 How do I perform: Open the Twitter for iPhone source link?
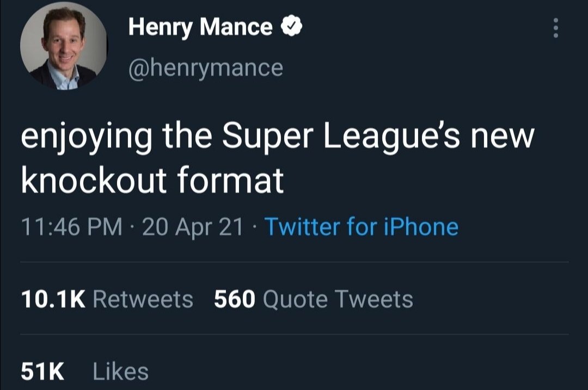(361, 227)
